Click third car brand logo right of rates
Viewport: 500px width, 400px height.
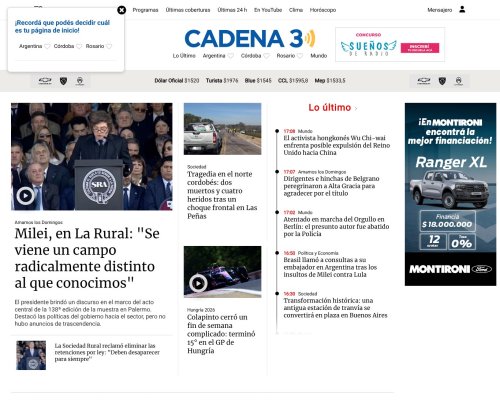459,81
